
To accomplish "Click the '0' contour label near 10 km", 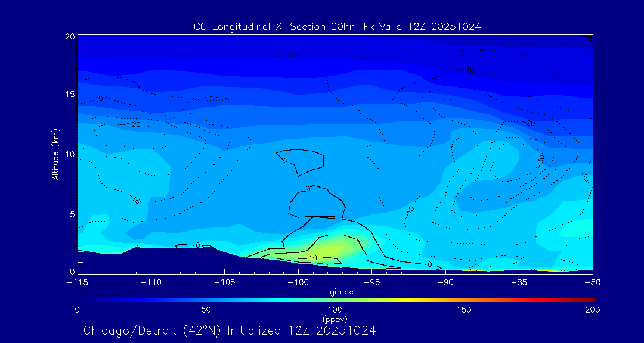I will [x=285, y=160].
